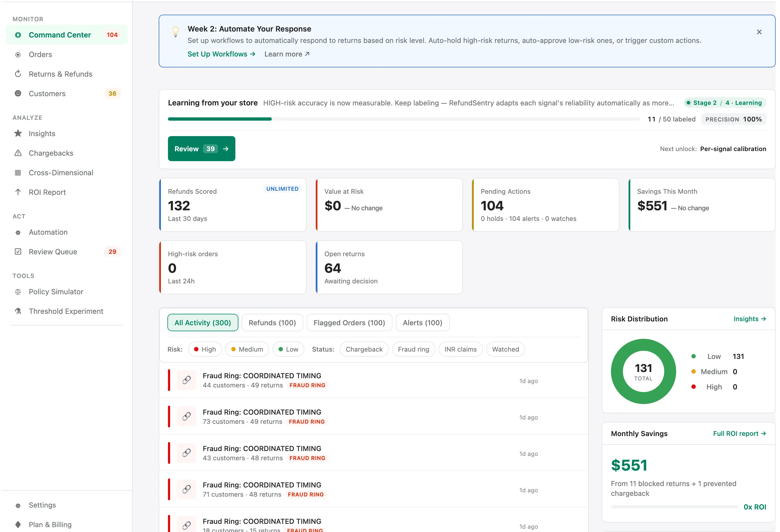Click the Insights star icon
This screenshot has width=780, height=532.
tap(18, 133)
